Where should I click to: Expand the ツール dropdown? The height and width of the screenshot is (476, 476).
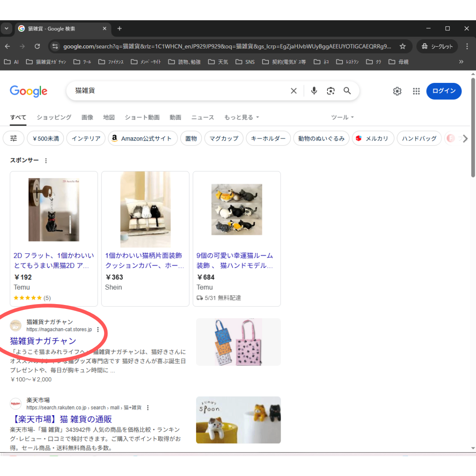coord(342,118)
